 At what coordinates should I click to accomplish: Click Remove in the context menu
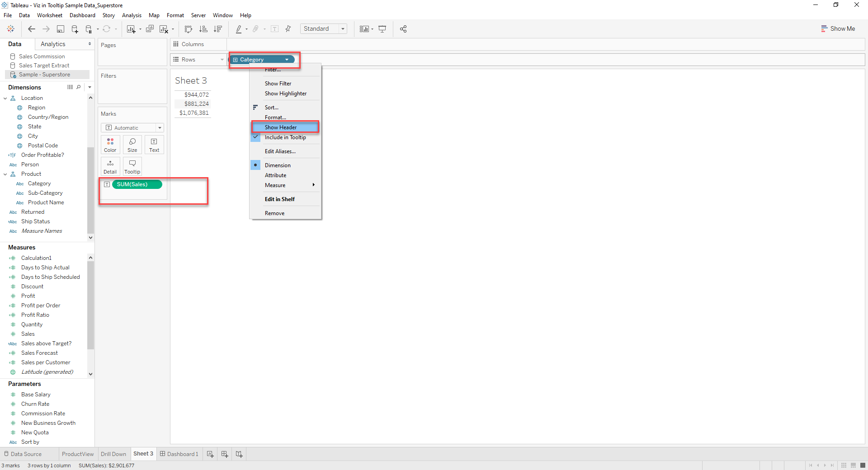[x=274, y=213]
